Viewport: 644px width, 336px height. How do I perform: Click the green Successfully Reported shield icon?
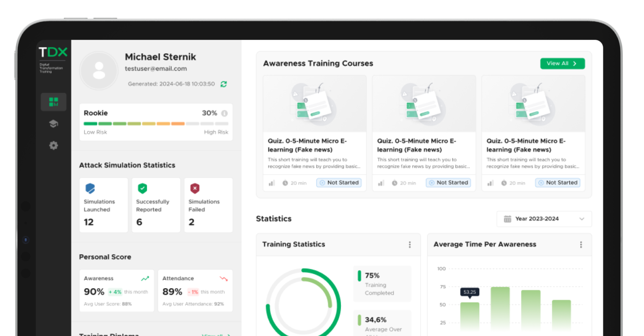142,188
